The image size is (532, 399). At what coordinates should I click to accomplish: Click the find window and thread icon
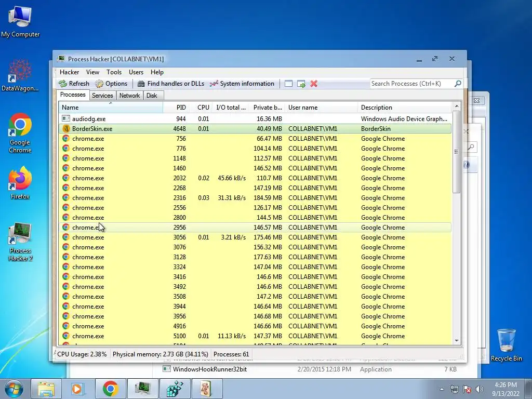301,84
